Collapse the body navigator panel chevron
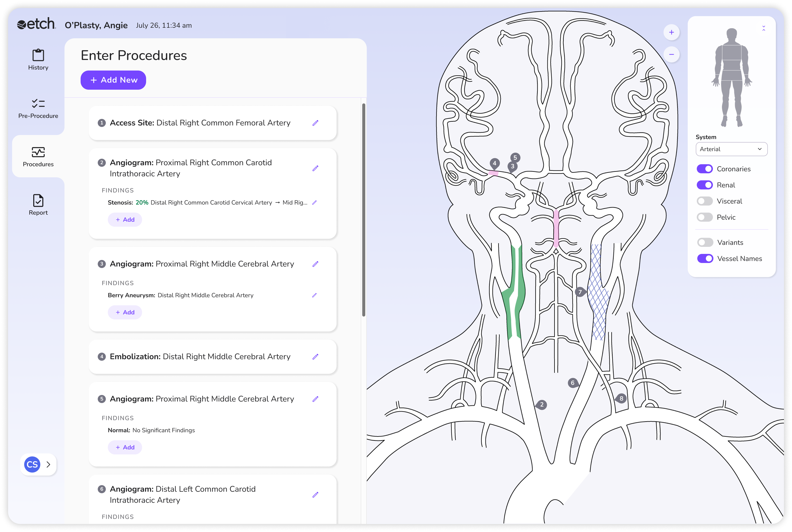 764,28
